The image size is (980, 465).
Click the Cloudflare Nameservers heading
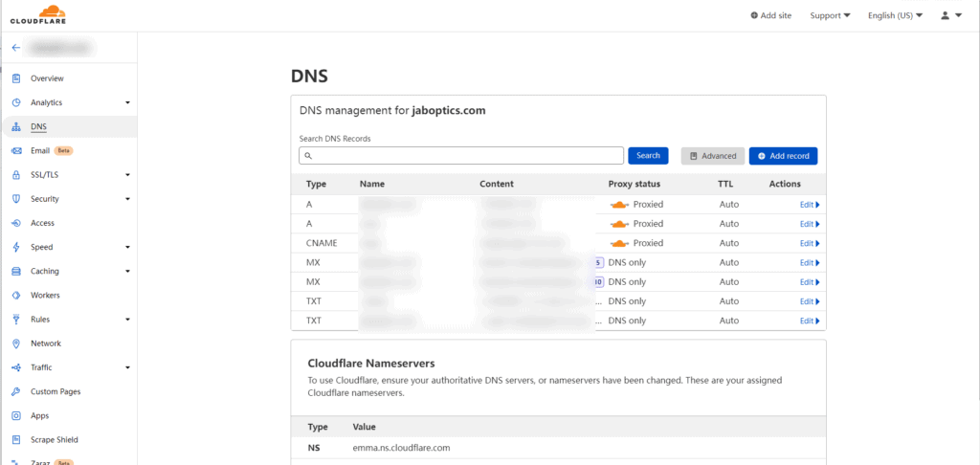coord(371,364)
